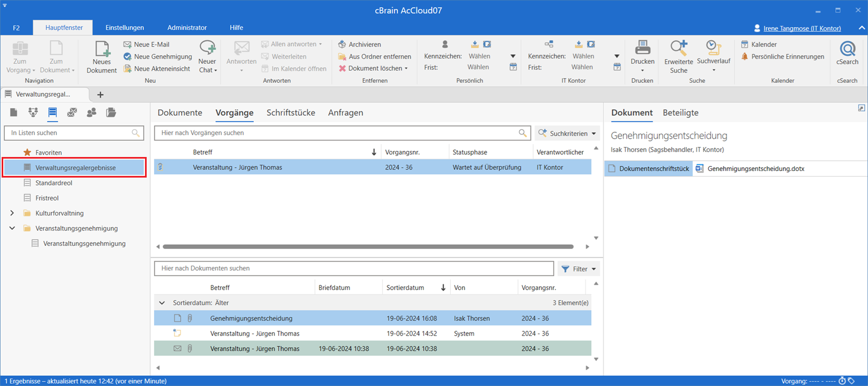Expand the Kulturforvaltning folder
The height and width of the screenshot is (386, 868).
[12, 213]
